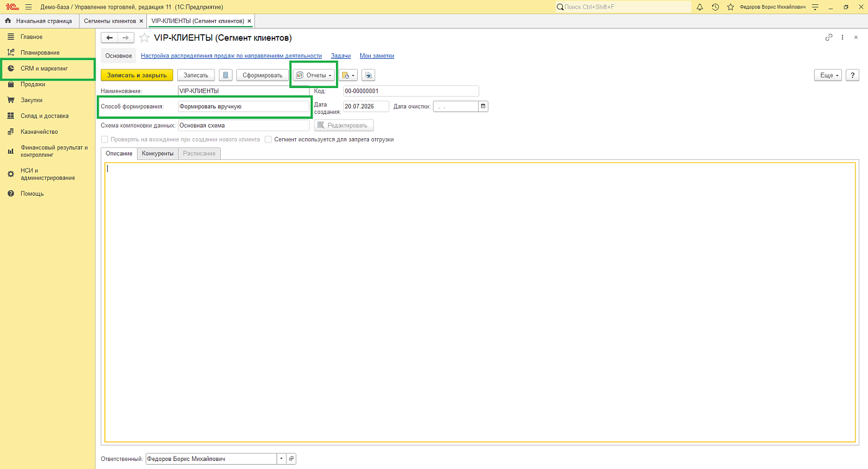Toggle Сегмент используется для запрета отгрузки checkbox
868x469 pixels.
point(268,139)
